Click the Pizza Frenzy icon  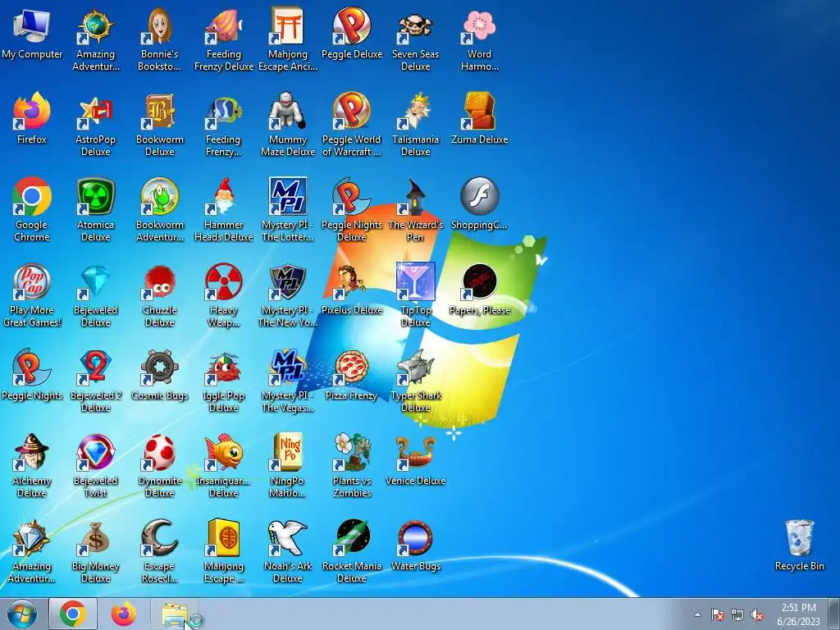351,375
